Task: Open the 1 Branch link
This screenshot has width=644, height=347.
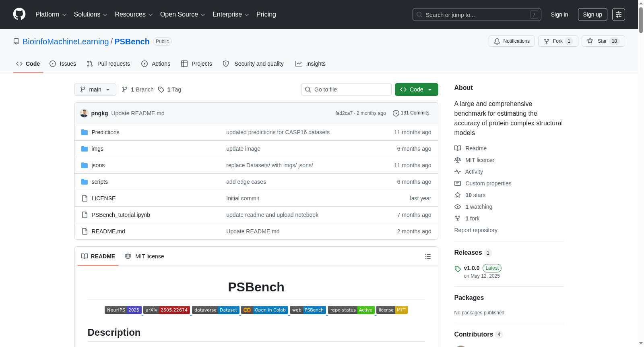Action: click(138, 89)
